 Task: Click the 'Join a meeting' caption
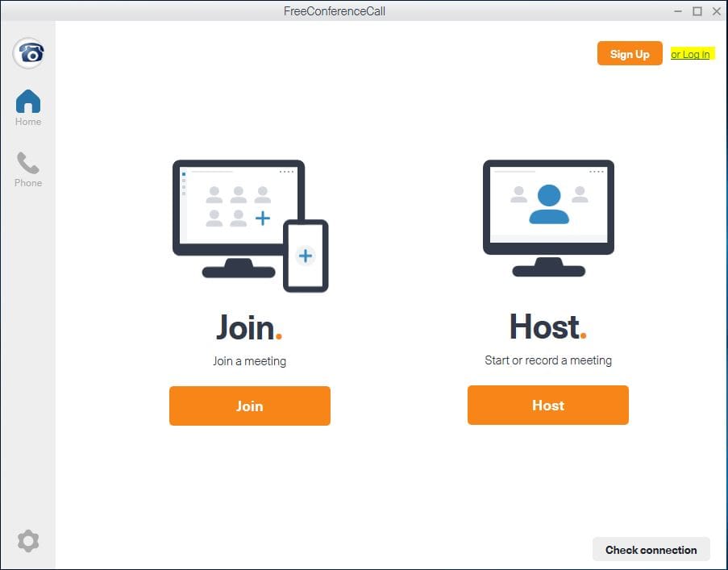tap(250, 361)
